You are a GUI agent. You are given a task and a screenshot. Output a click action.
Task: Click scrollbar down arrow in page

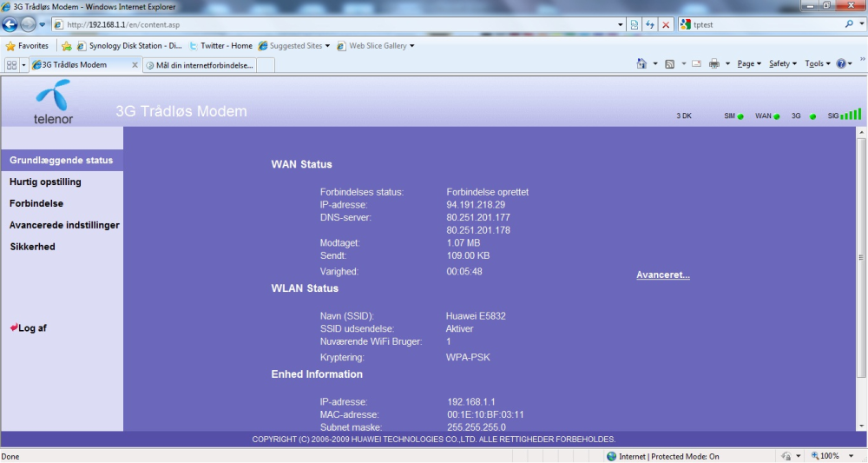pos(861,426)
